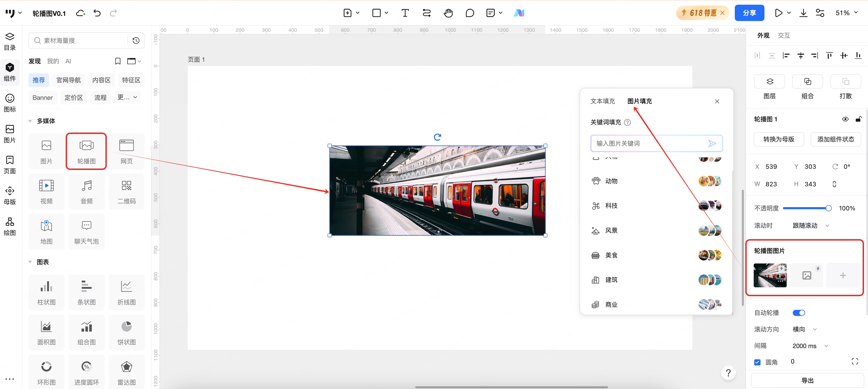Screen dimensions: 868x389
Task: Select the 官网导航 category tag
Action: (x=69, y=80)
